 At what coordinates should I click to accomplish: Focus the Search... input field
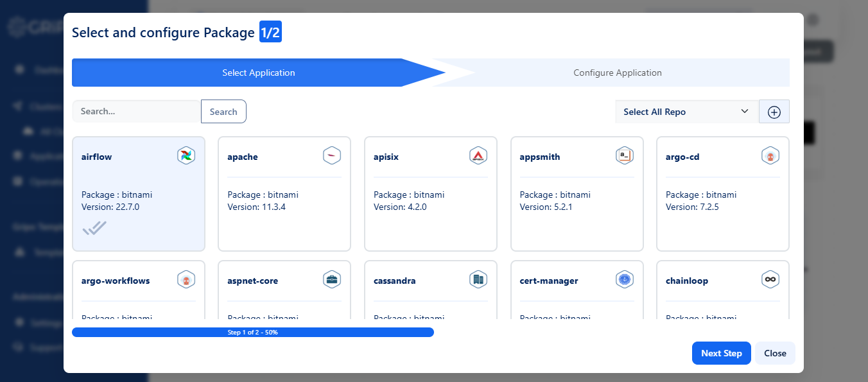136,112
